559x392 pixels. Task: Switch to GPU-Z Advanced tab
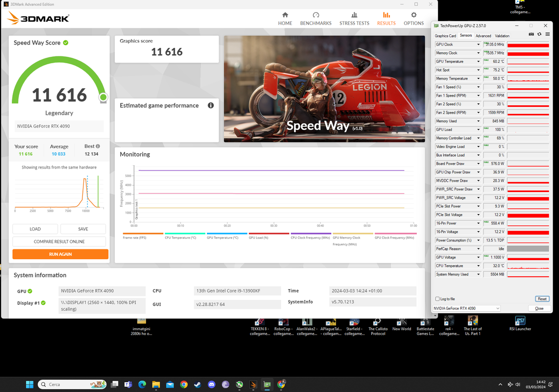click(x=483, y=36)
